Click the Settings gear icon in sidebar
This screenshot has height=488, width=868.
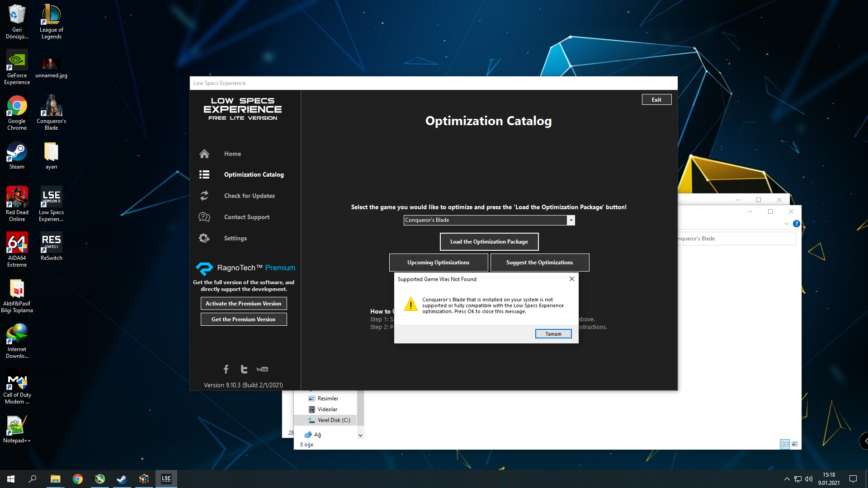point(204,238)
